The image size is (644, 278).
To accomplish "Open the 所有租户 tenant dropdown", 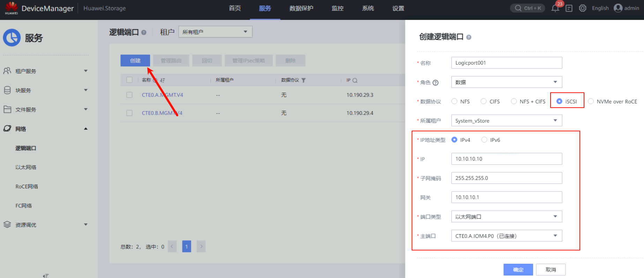I will pos(215,32).
